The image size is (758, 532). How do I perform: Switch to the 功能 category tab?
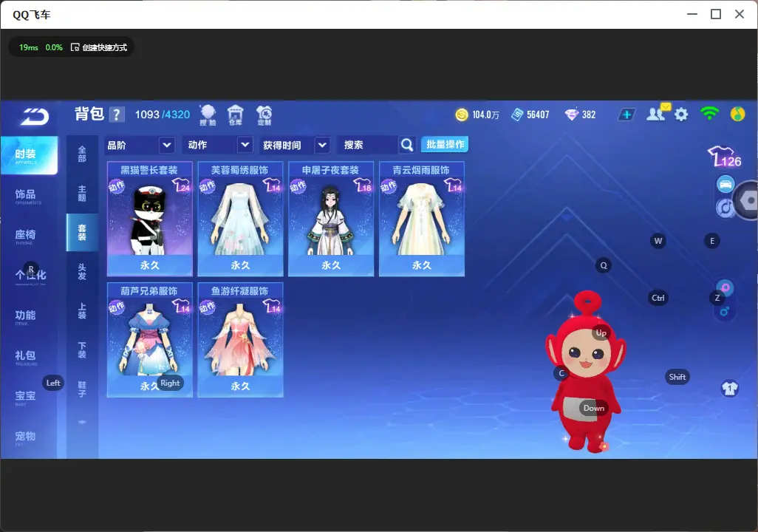[28, 316]
